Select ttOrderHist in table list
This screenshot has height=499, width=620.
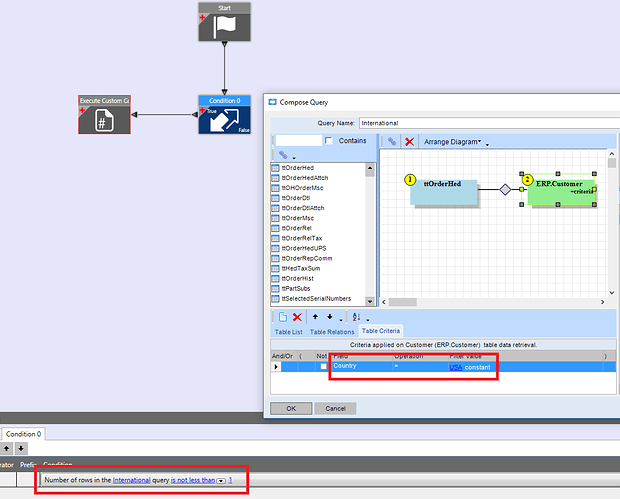pyautogui.click(x=297, y=278)
